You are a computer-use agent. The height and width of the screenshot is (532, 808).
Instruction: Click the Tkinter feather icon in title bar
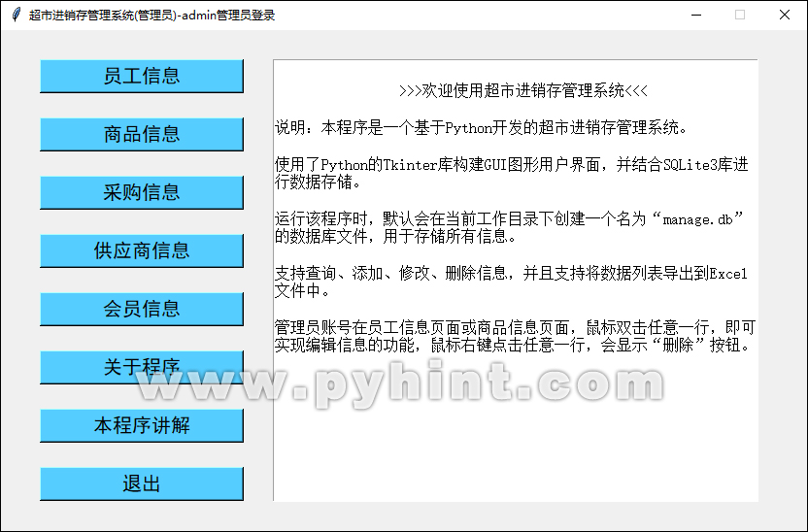pyautogui.click(x=17, y=15)
